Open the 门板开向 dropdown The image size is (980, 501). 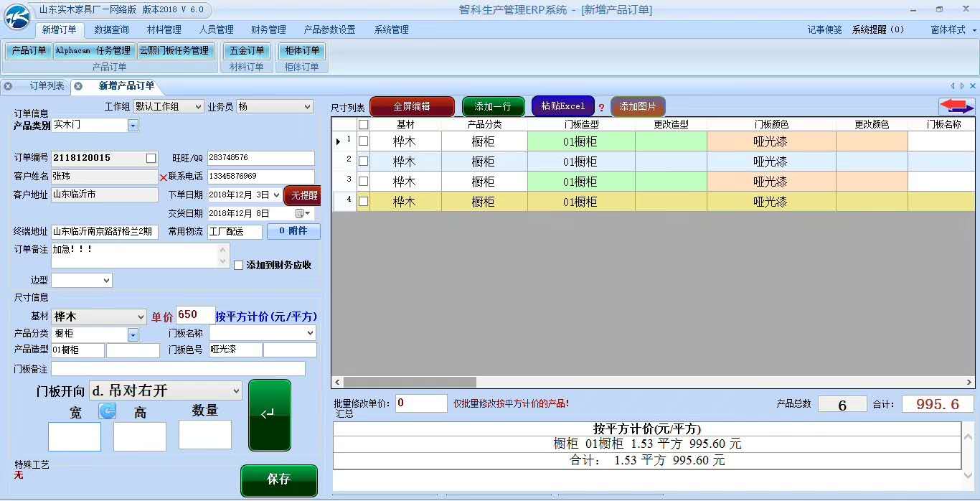click(236, 391)
